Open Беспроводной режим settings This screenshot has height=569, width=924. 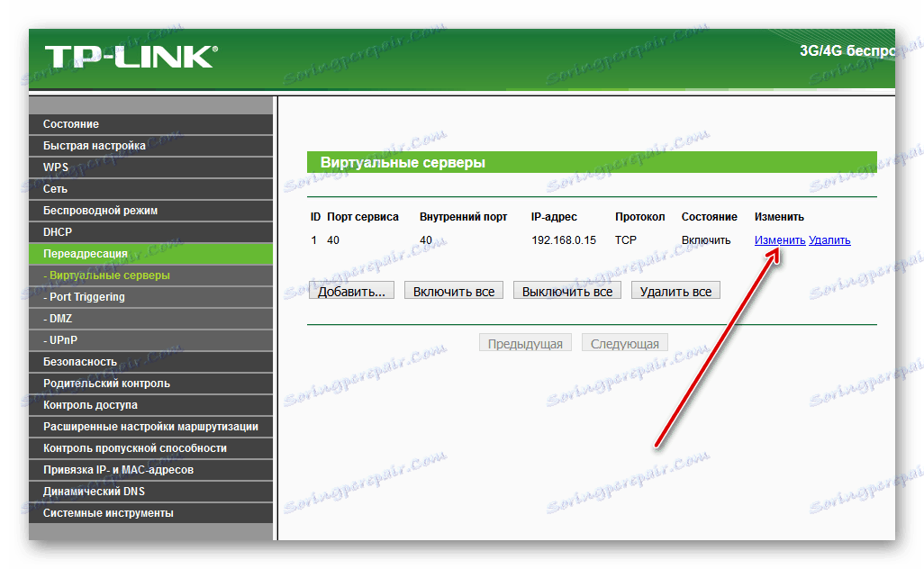151,211
